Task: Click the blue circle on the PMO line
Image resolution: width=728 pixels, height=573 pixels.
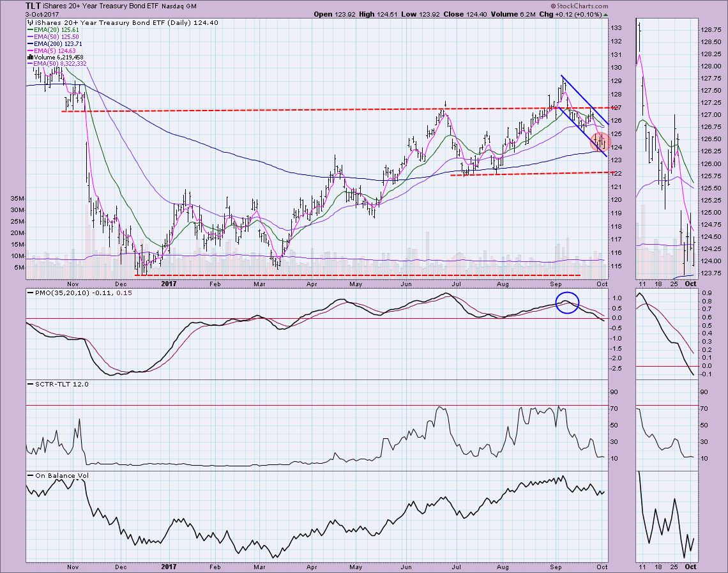Action: coord(567,302)
